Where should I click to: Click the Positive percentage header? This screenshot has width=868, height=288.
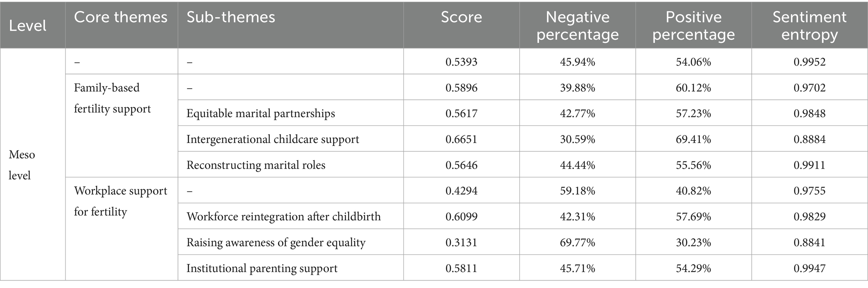point(693,26)
